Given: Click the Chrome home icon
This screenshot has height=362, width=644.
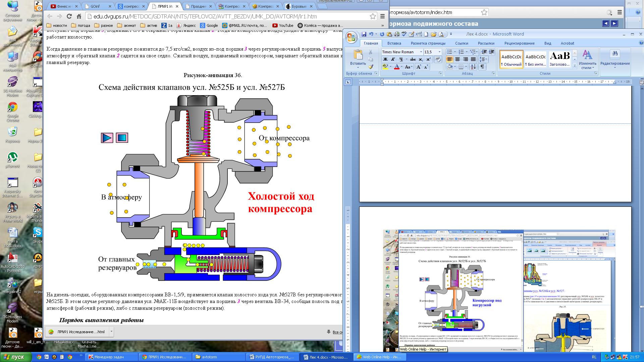Looking at the screenshot, I should (x=79, y=16).
